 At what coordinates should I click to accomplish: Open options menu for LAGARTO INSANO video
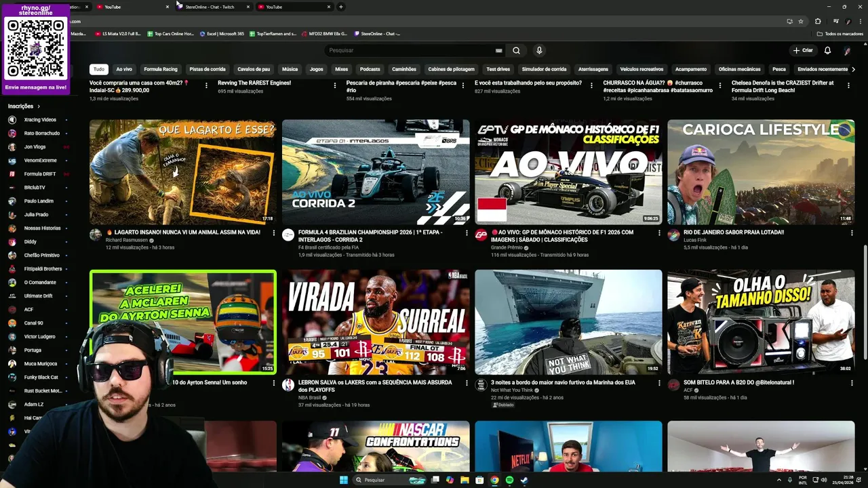(x=274, y=232)
